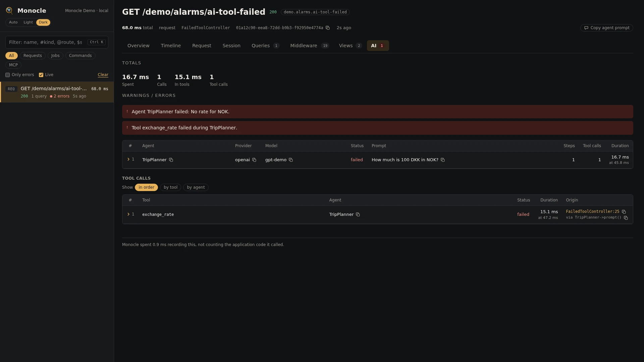Click the demo.alarms.ai-tool-failed route badge
Screen dimensions: 644x362
point(315,12)
